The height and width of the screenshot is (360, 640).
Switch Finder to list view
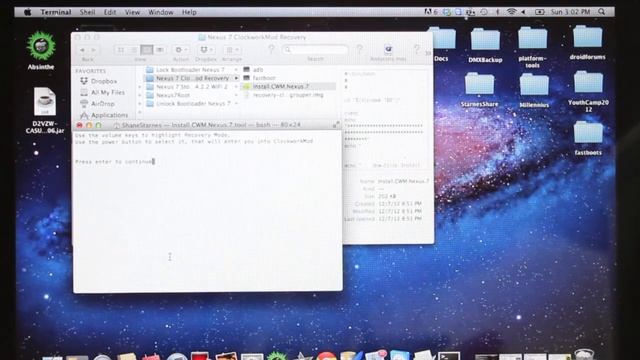tap(133, 50)
